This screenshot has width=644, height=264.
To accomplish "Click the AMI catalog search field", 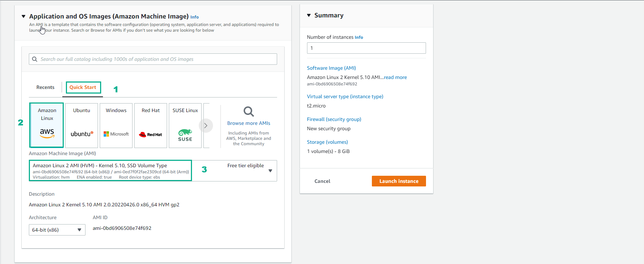I will (x=153, y=59).
